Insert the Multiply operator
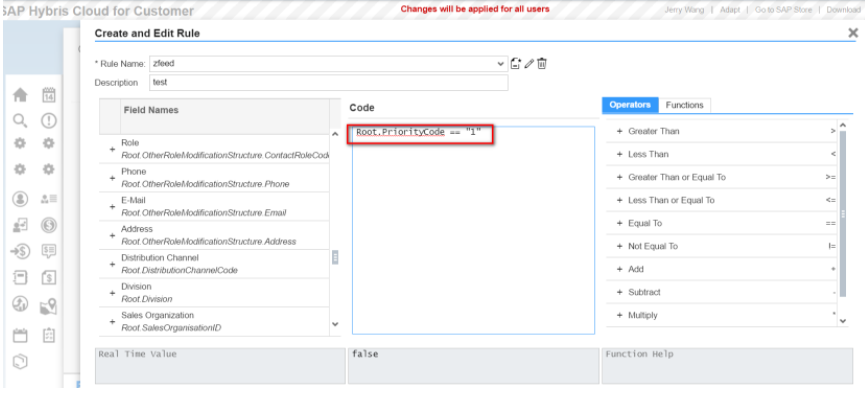The image size is (865, 406). (x=620, y=315)
